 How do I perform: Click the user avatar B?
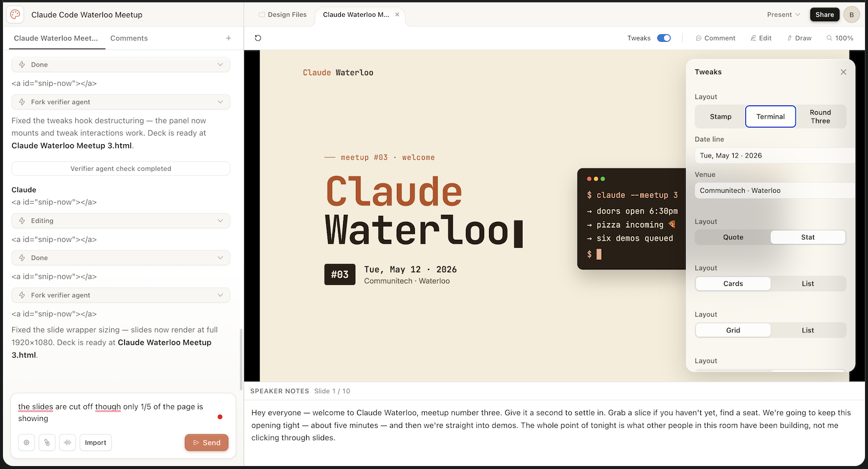(x=851, y=14)
